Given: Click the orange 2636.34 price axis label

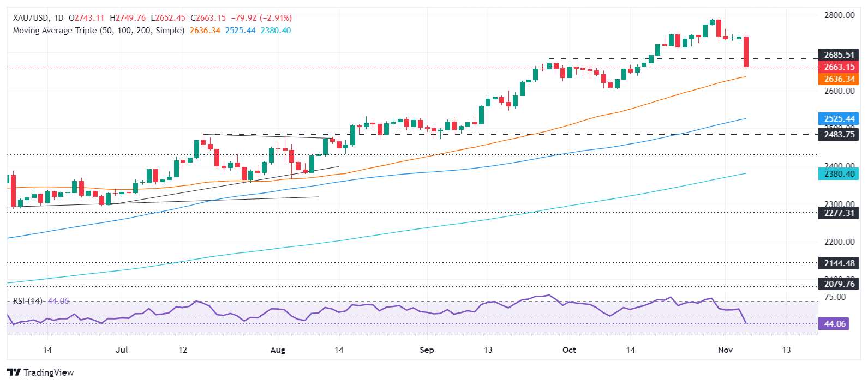Looking at the screenshot, I should coord(839,79).
